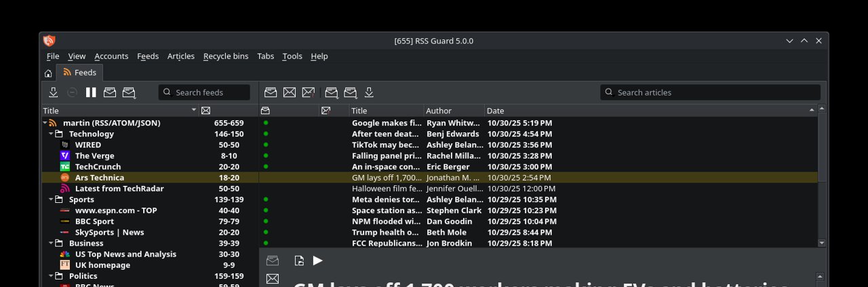Switch to the Feeds tab
The height and width of the screenshot is (287, 868).
click(79, 73)
